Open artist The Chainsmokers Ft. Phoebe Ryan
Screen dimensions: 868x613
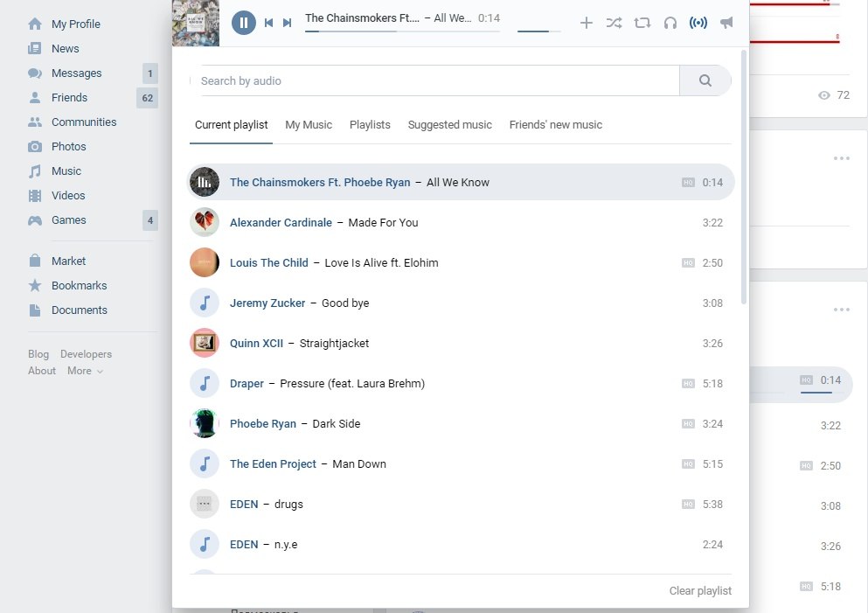pyautogui.click(x=320, y=182)
